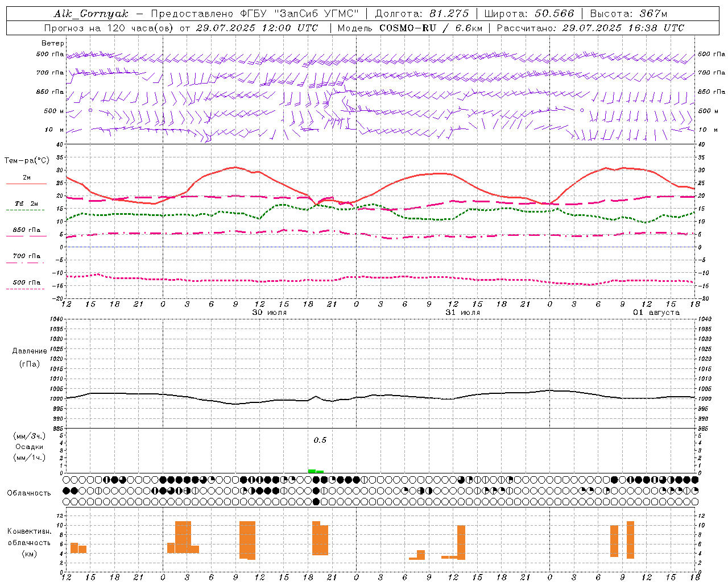
Task: Click the Alk_Gornyak station title
Action: [x=92, y=14]
